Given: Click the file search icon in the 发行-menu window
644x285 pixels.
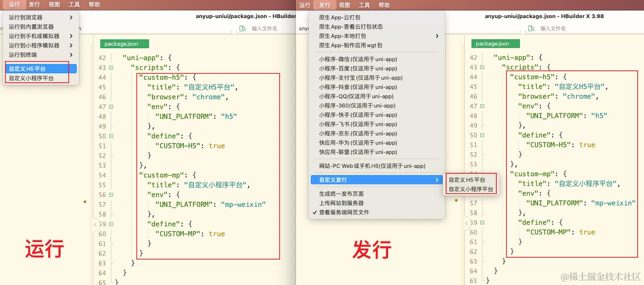Looking at the screenshot, I should pyautogui.click(x=532, y=29).
